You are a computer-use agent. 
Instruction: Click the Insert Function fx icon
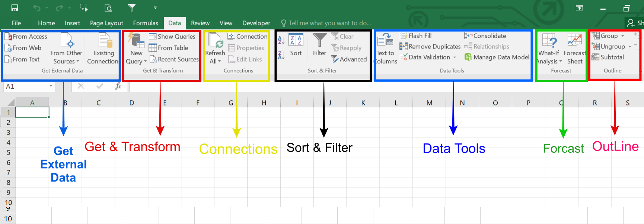118,86
